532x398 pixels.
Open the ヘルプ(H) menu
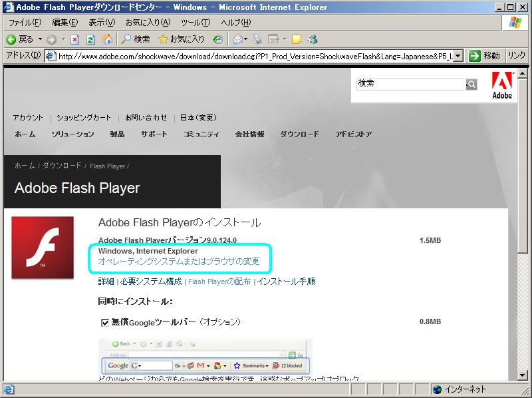coord(236,23)
